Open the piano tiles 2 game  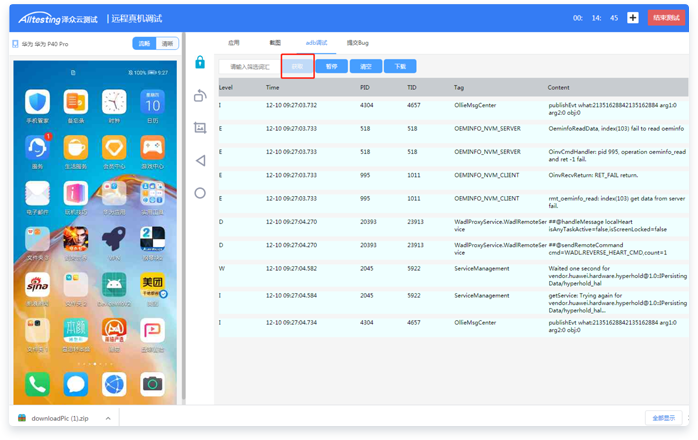tap(152, 239)
